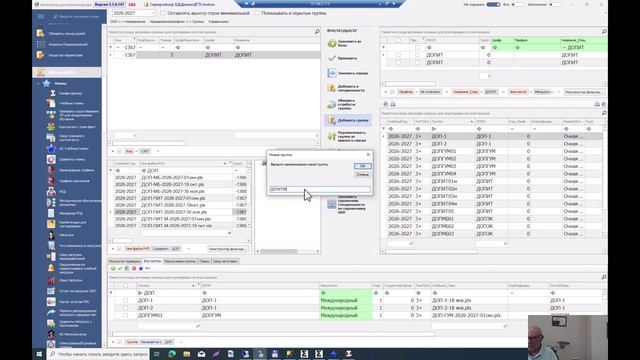Open dropdown arrow after Код filter chip
The height and width of the screenshot is (360, 640).
coord(158,151)
